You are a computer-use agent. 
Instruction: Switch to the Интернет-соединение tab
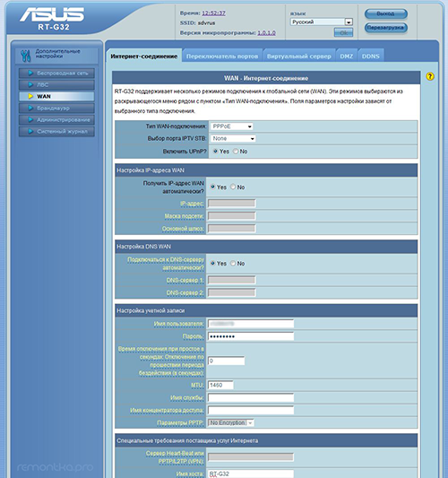(x=144, y=56)
